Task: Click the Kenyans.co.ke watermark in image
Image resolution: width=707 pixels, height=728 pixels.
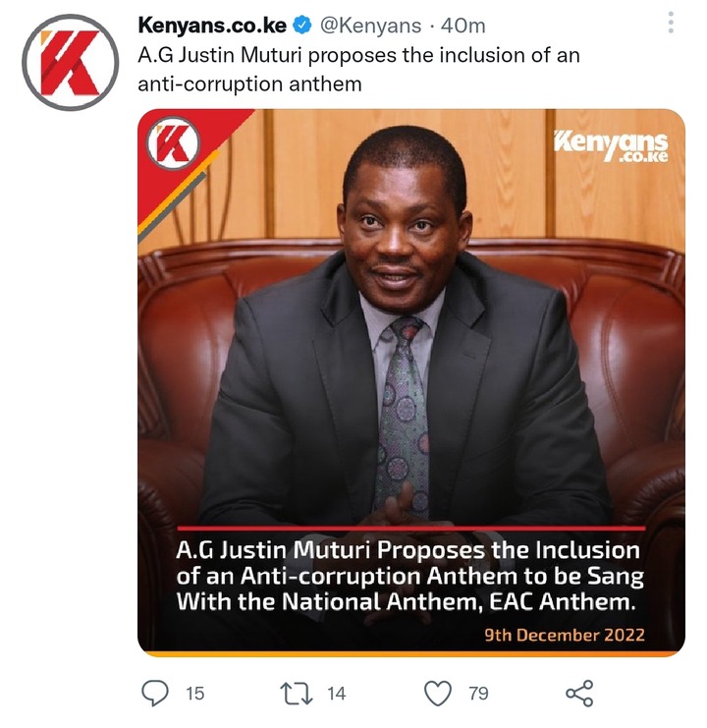Action: coord(611,146)
